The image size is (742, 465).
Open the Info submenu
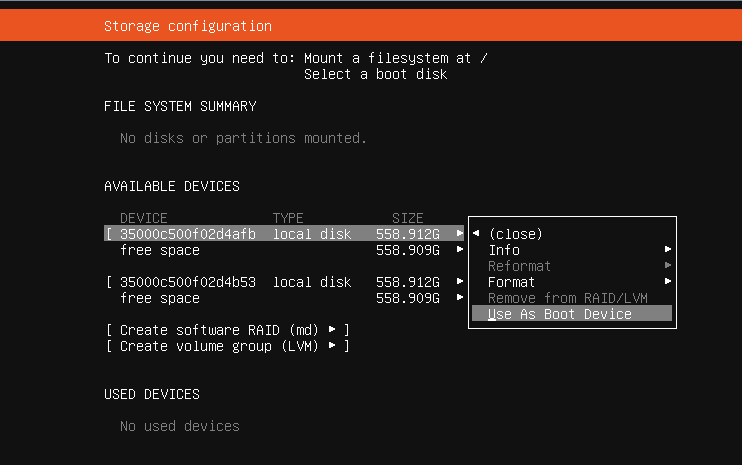[x=504, y=250]
